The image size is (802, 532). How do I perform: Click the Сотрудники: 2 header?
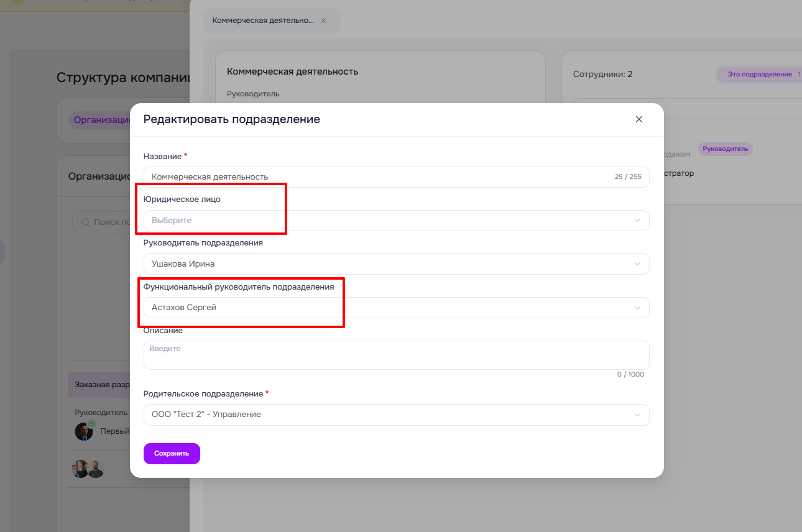(x=602, y=75)
